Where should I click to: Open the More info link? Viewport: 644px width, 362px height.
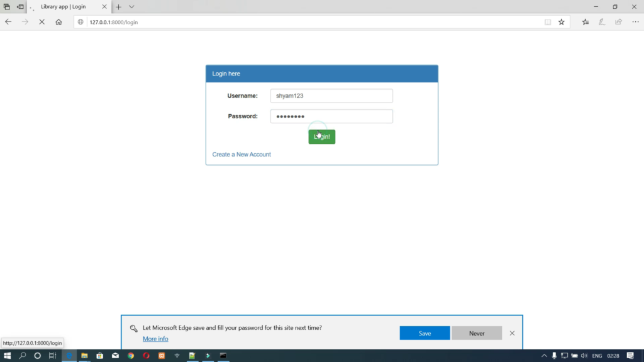point(155,339)
